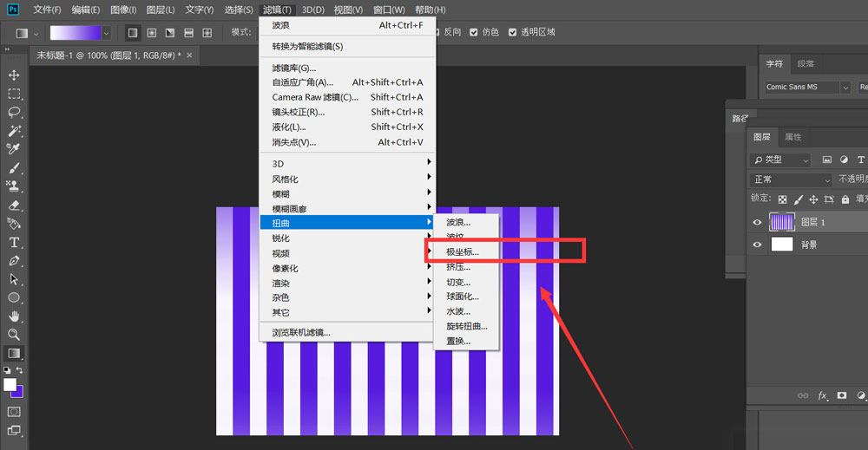Select the Hand tool
The image size is (868, 450).
(14, 316)
